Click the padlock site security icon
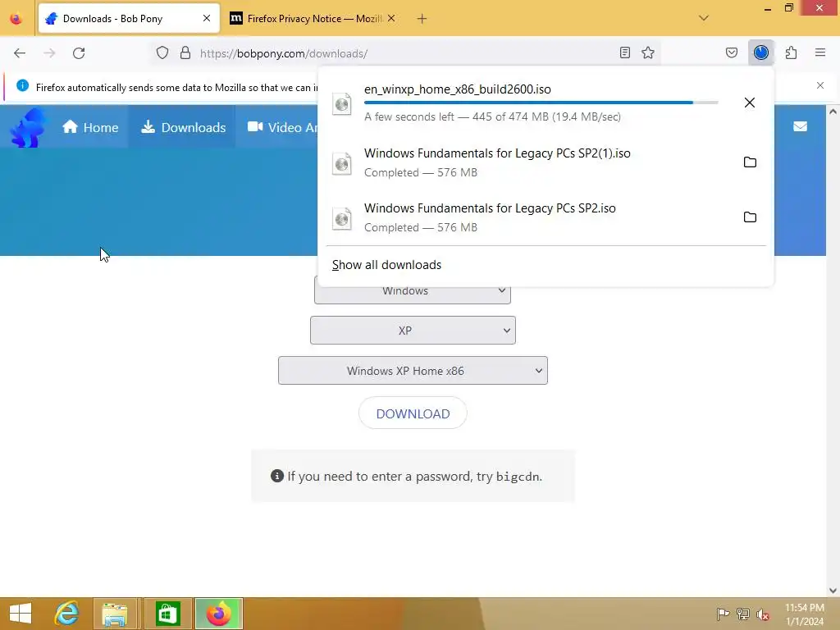Viewport: 840px width, 630px height. click(185, 53)
